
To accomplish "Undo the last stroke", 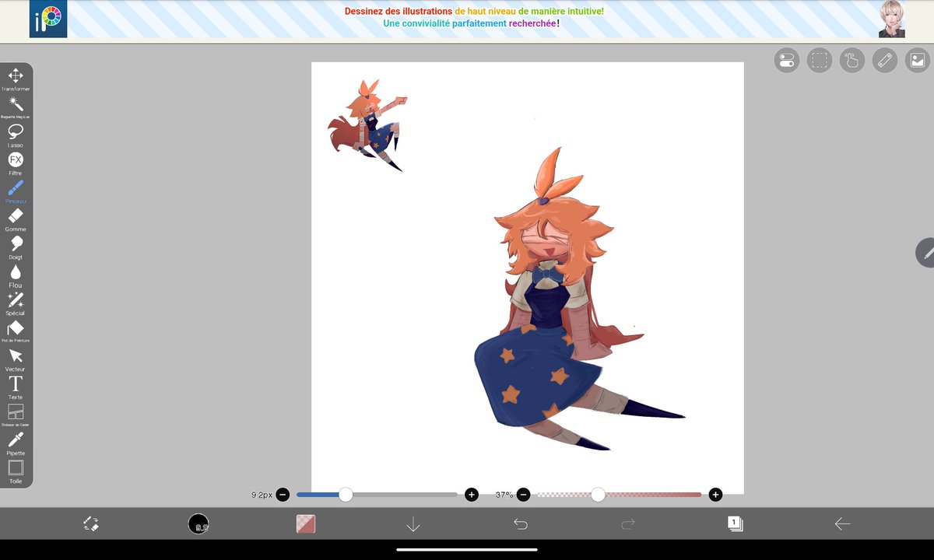I will (521, 524).
